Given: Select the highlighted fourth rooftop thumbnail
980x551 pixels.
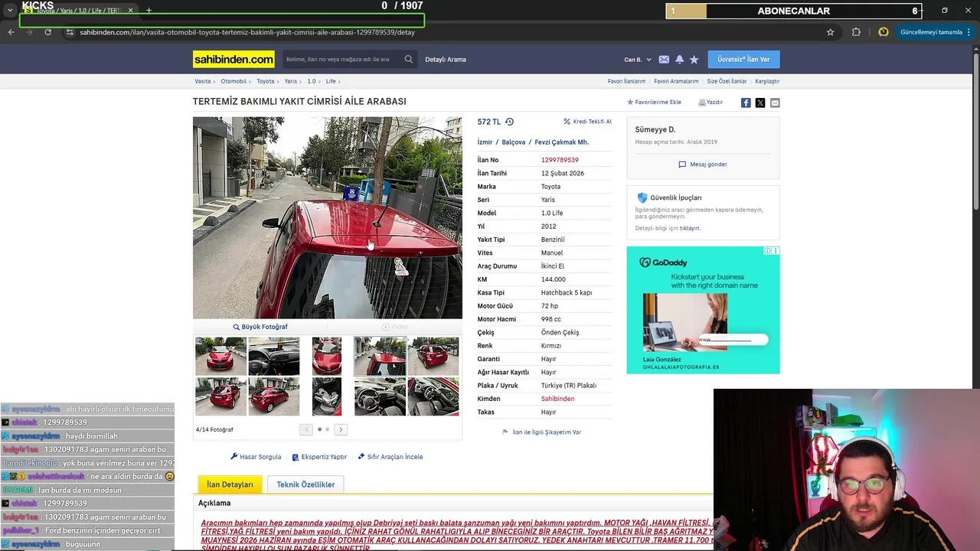Looking at the screenshot, I should [380, 357].
